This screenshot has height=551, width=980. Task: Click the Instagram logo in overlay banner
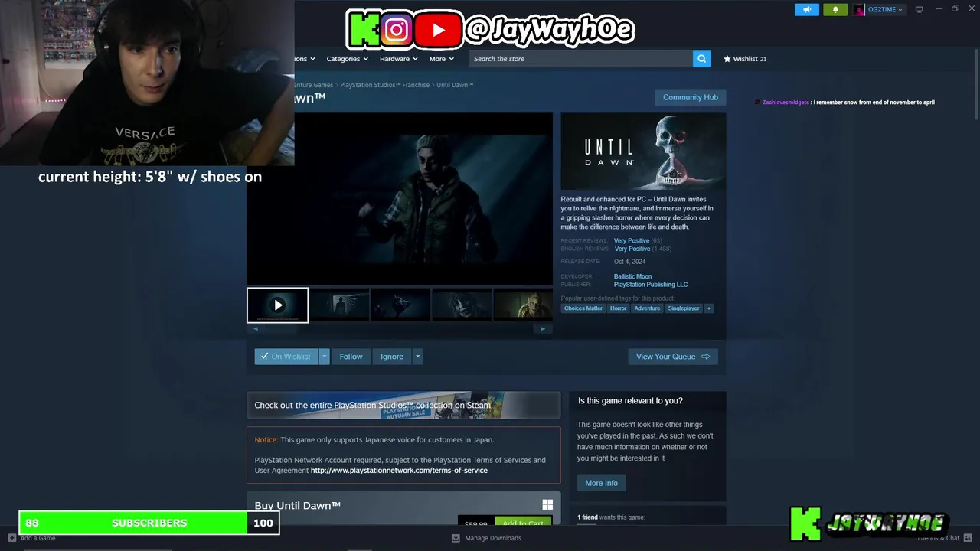pyautogui.click(x=396, y=30)
